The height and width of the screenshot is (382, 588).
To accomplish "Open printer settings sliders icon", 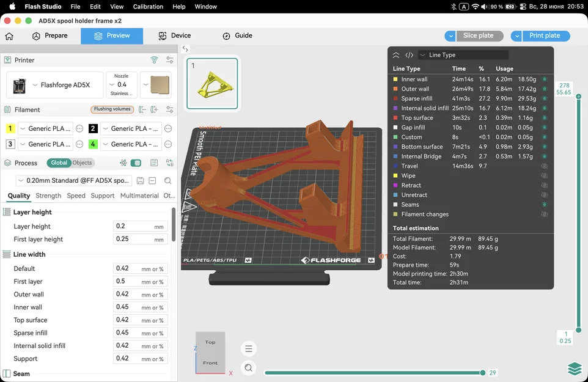I will click(x=170, y=60).
